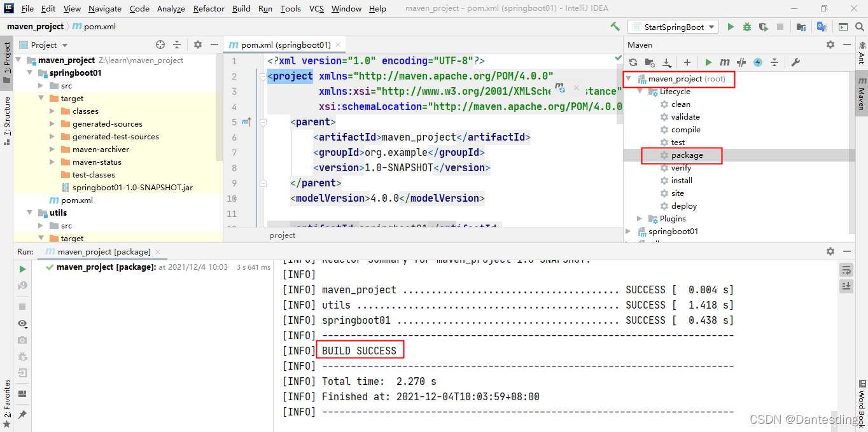Download Maven sources and documentation
868x432 pixels.
tap(667, 62)
